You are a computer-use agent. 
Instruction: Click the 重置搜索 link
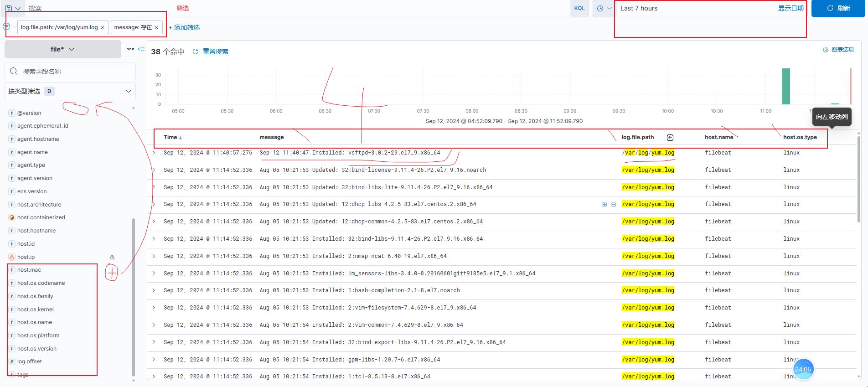[x=216, y=52]
